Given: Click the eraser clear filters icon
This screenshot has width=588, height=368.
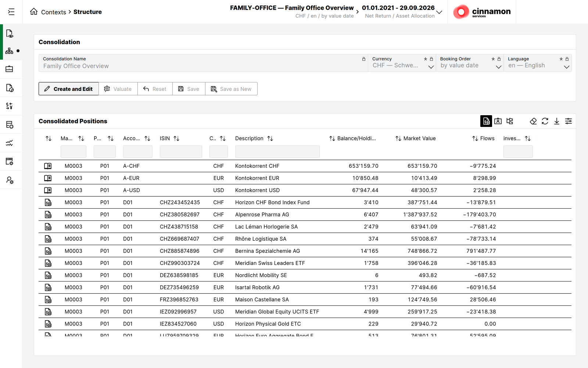Looking at the screenshot, I should 533,121.
